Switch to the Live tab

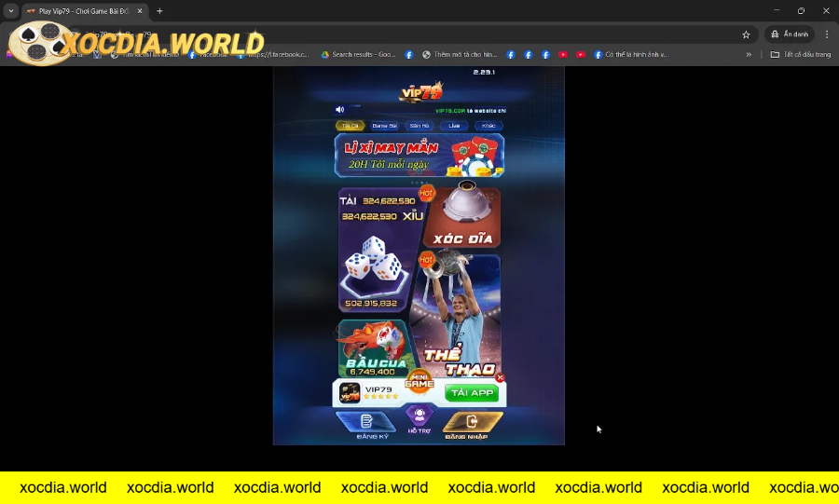[x=454, y=126]
